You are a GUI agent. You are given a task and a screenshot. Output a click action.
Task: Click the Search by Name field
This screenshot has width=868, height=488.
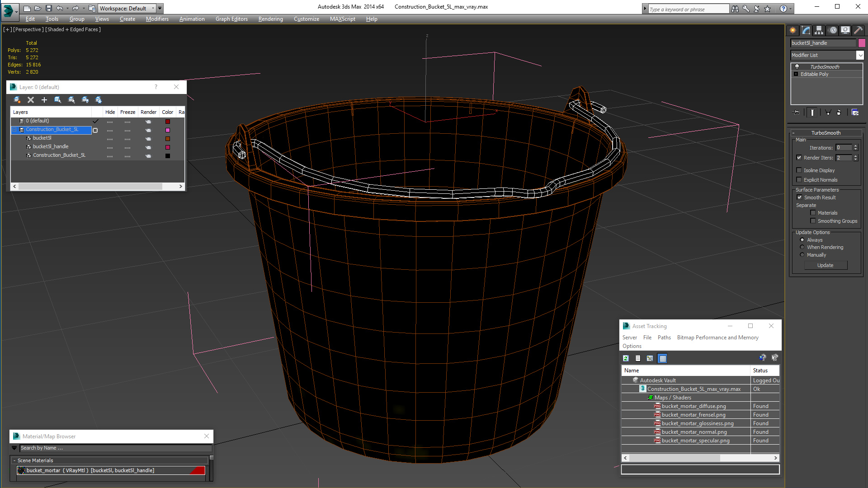click(115, 448)
